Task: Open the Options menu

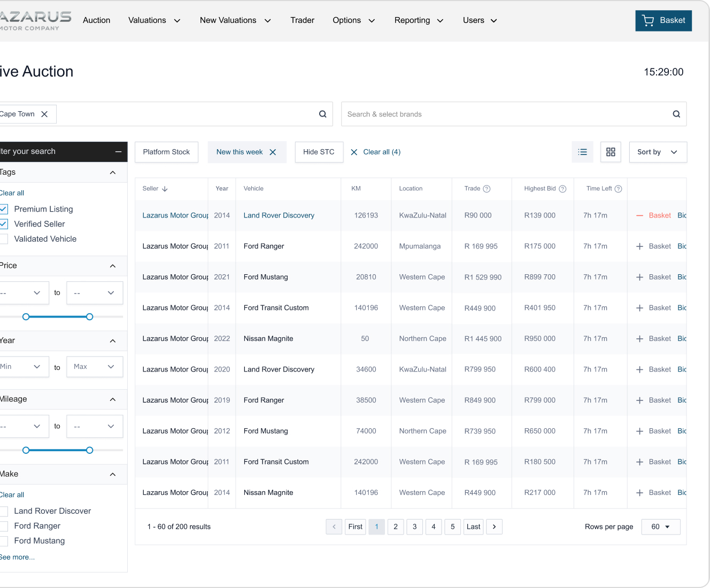Action: coord(353,20)
